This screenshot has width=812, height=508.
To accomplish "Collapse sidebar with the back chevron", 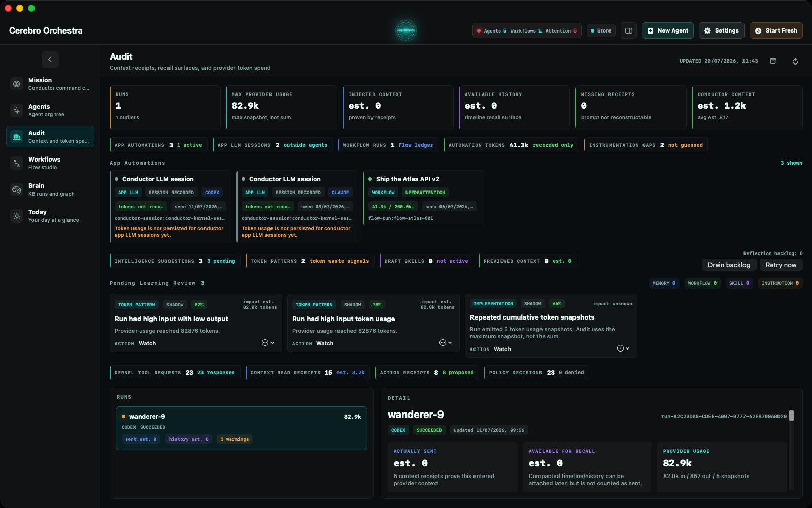I will [x=50, y=59].
